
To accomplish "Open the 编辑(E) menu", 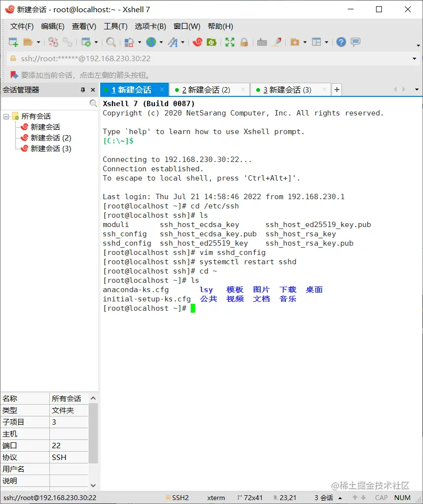I will point(53,26).
